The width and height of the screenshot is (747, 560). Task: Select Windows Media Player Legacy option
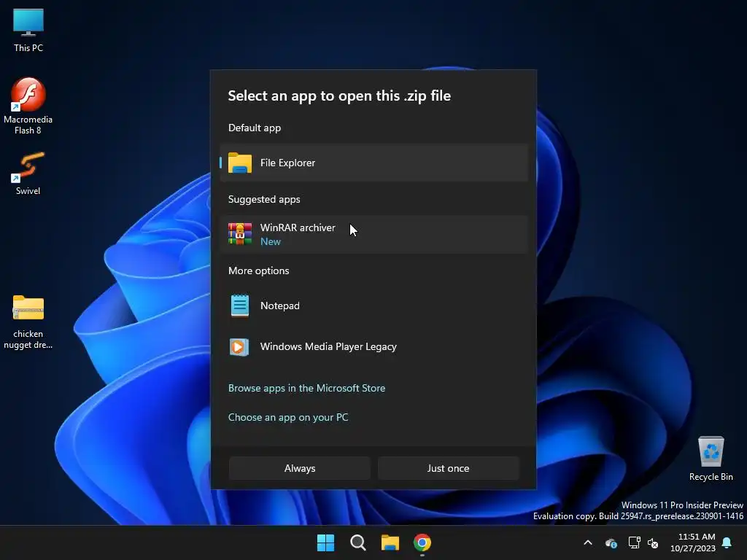point(374,346)
